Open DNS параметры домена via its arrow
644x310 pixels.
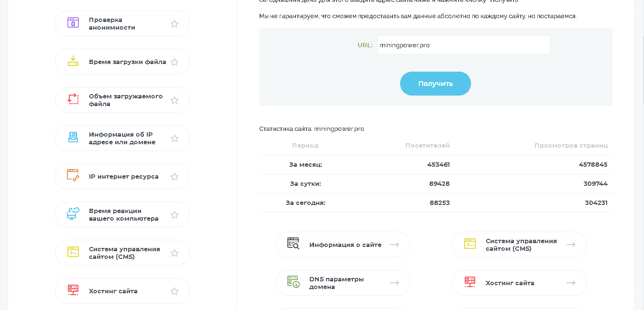pos(395,282)
